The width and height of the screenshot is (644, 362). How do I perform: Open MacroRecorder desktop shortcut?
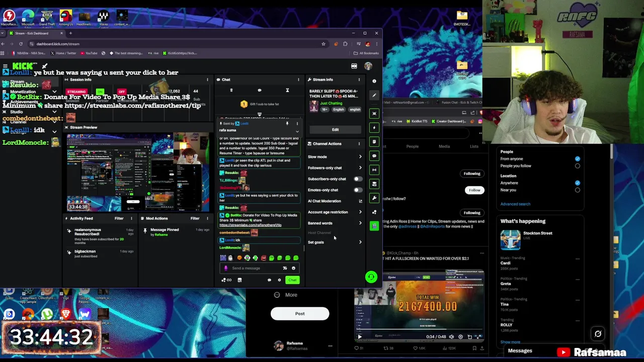(x=9, y=18)
